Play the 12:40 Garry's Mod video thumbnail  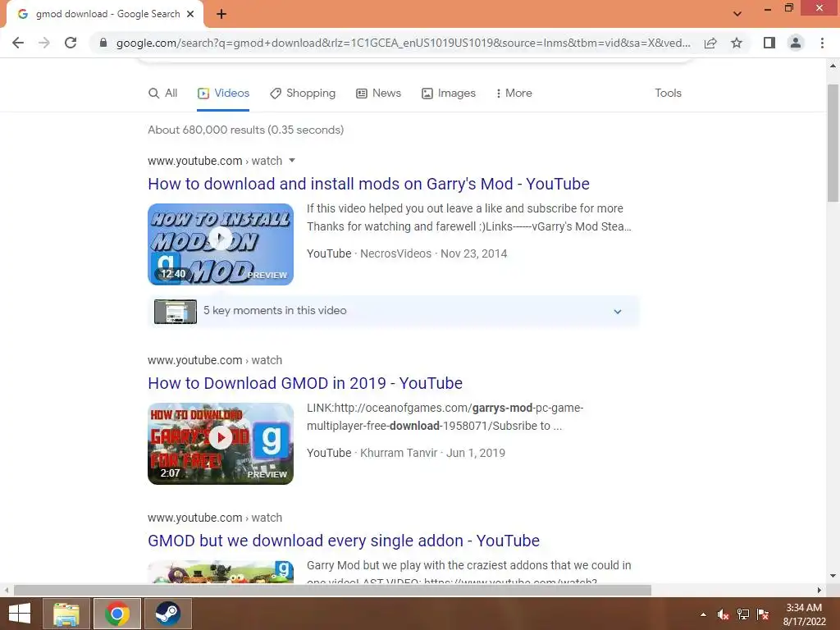221,244
